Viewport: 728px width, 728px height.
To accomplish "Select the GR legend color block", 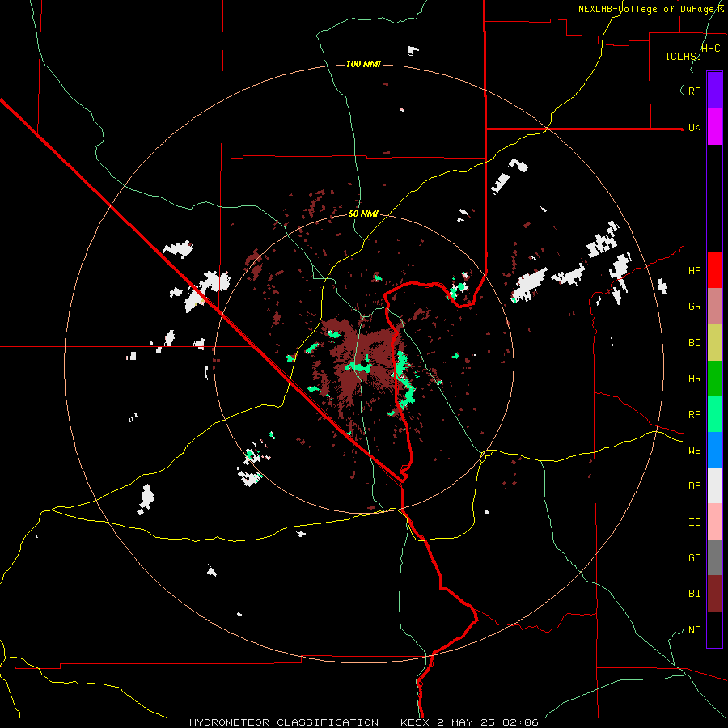I will tap(714, 307).
